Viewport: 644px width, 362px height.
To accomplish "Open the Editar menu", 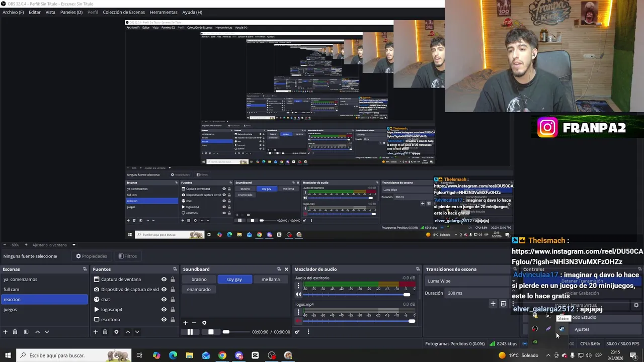I will coord(35,12).
